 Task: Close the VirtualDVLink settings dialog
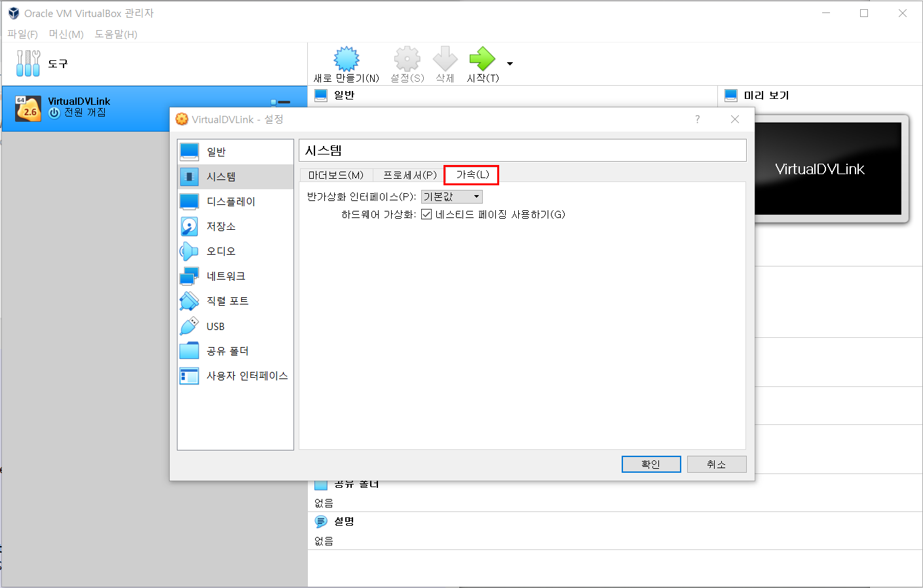point(735,119)
